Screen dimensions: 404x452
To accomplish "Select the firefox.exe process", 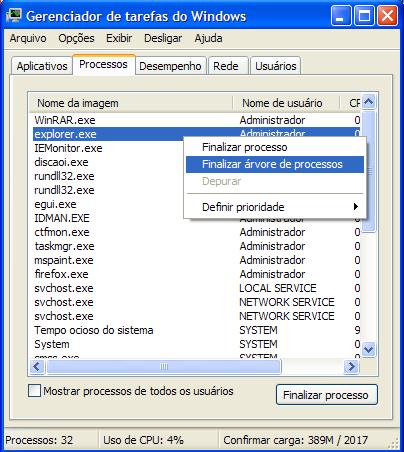I will click(196, 274).
